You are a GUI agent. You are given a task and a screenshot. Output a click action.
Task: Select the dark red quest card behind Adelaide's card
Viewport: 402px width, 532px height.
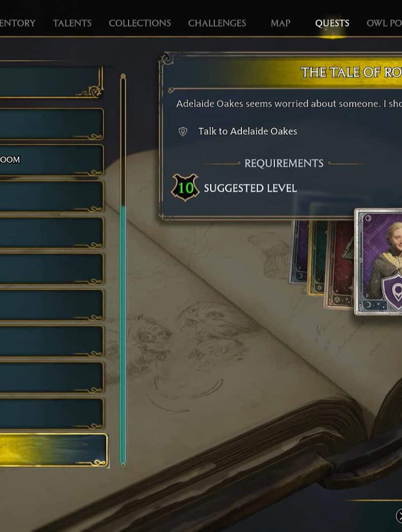tap(340, 264)
